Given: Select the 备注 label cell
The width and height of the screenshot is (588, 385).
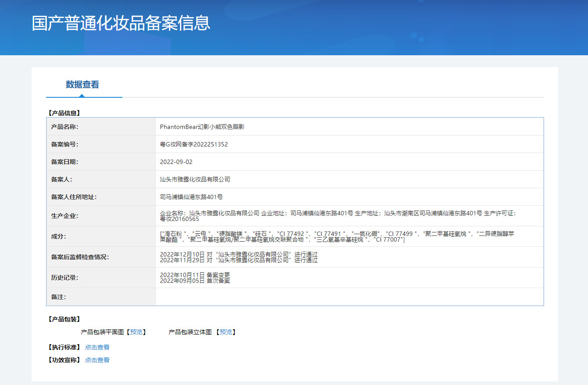Looking at the screenshot, I should point(101,297).
